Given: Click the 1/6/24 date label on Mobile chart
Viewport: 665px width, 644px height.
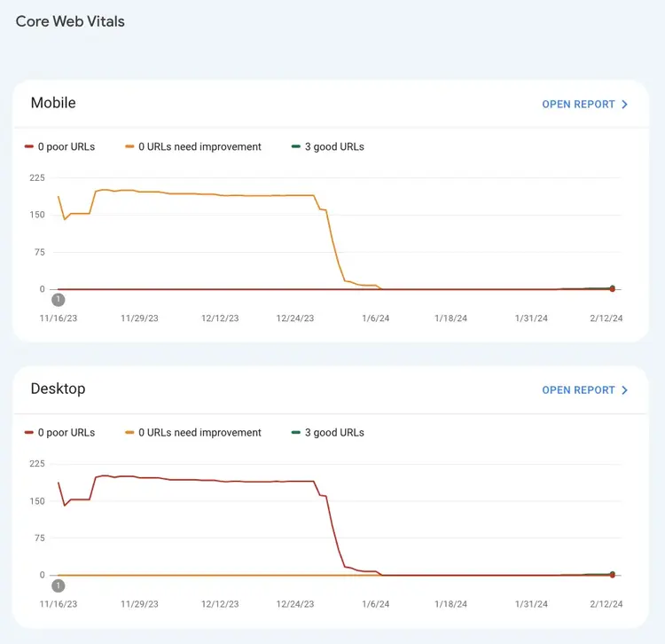Looking at the screenshot, I should (376, 318).
